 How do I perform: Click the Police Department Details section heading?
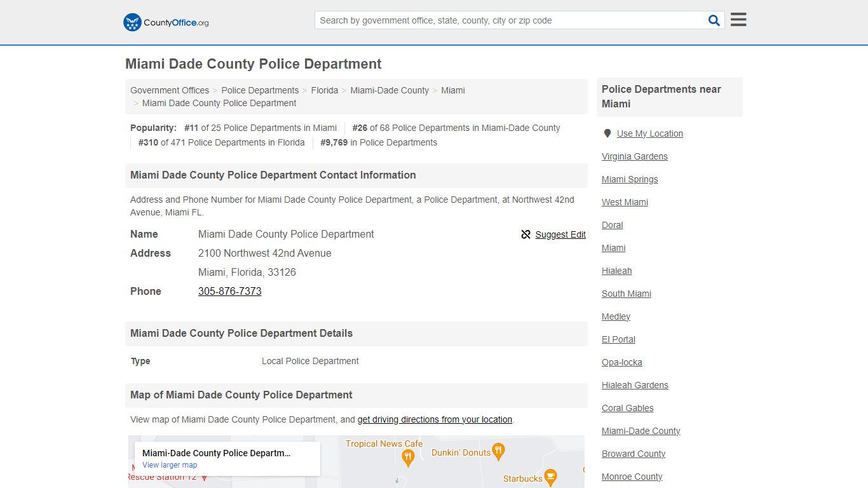point(241,333)
